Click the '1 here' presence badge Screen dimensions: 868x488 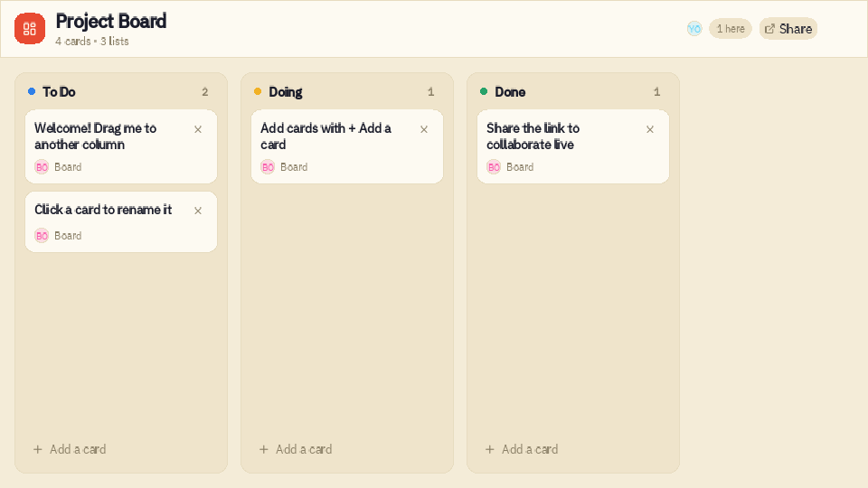731,29
